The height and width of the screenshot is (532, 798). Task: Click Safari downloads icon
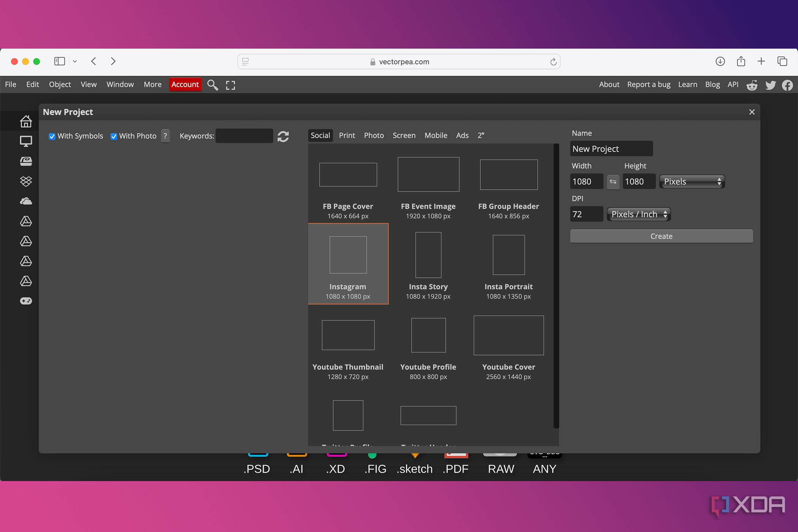click(720, 62)
